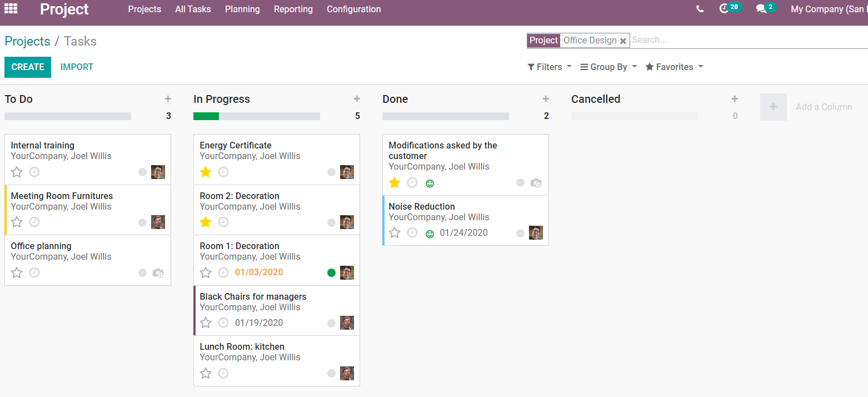The height and width of the screenshot is (397, 868).
Task: Unstar the Energy Certificate task
Action: click(206, 172)
